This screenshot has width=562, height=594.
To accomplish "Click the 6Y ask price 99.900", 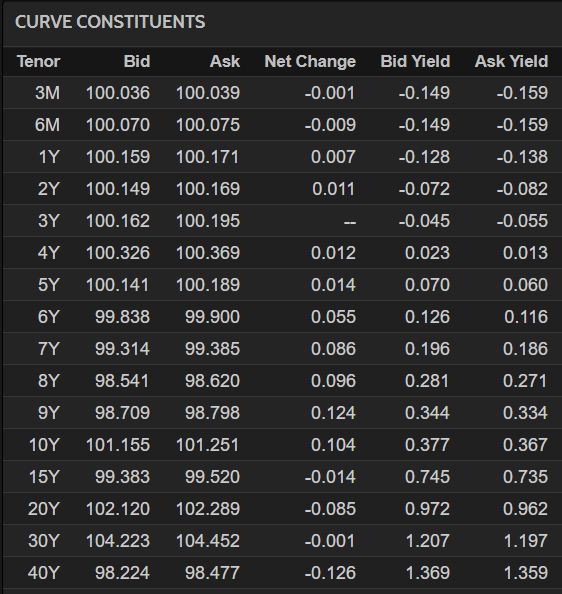I will tap(212, 317).
